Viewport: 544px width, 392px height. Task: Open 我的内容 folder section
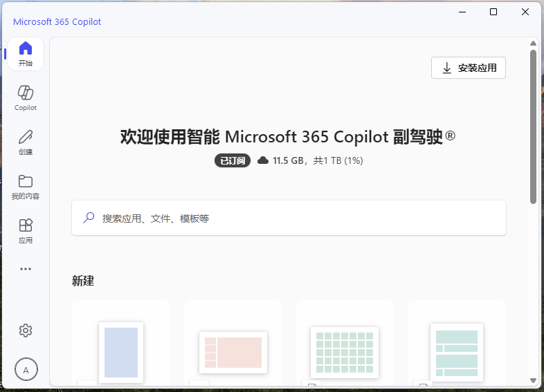pos(26,187)
